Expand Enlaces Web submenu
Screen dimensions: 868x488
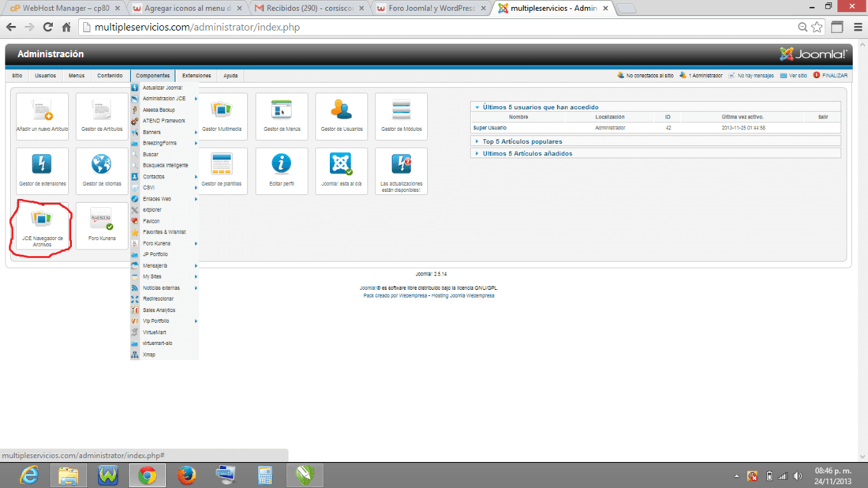point(164,199)
